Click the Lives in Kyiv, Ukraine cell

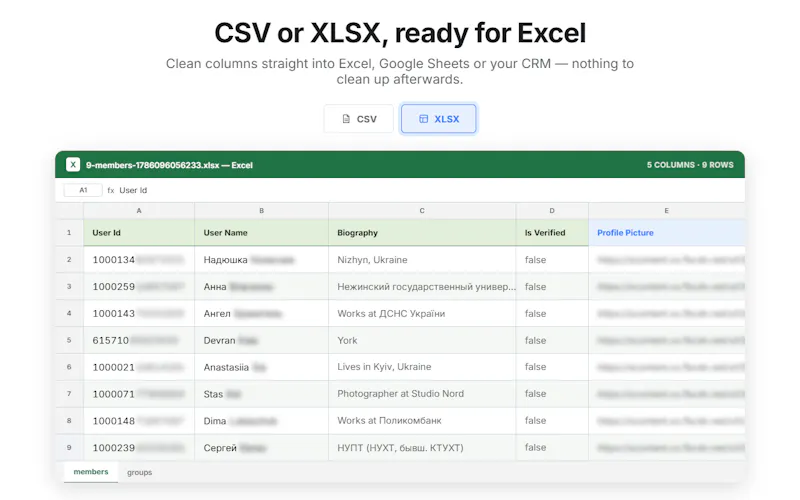click(x=422, y=367)
